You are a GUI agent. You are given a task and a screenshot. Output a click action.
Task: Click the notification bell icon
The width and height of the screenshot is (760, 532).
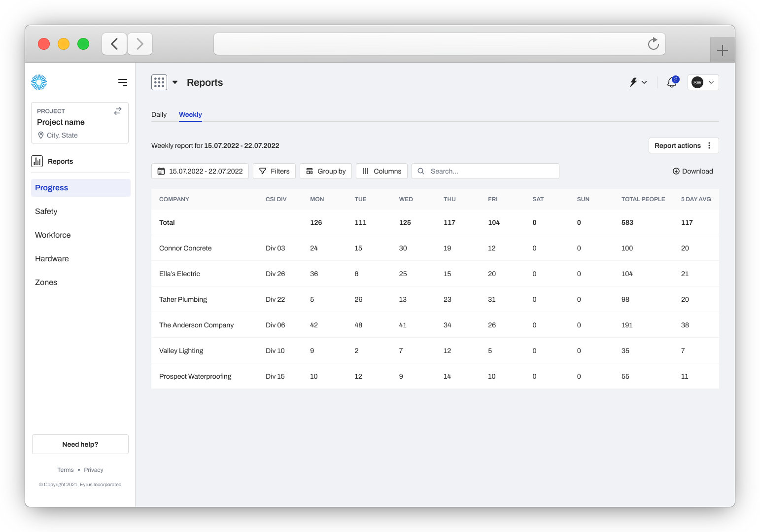point(671,82)
